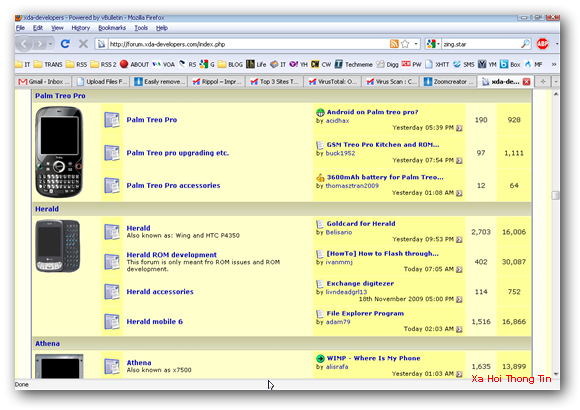Open the ABOUT bookmark with red icon
Viewport: 580px width, 410px height.
[135, 64]
